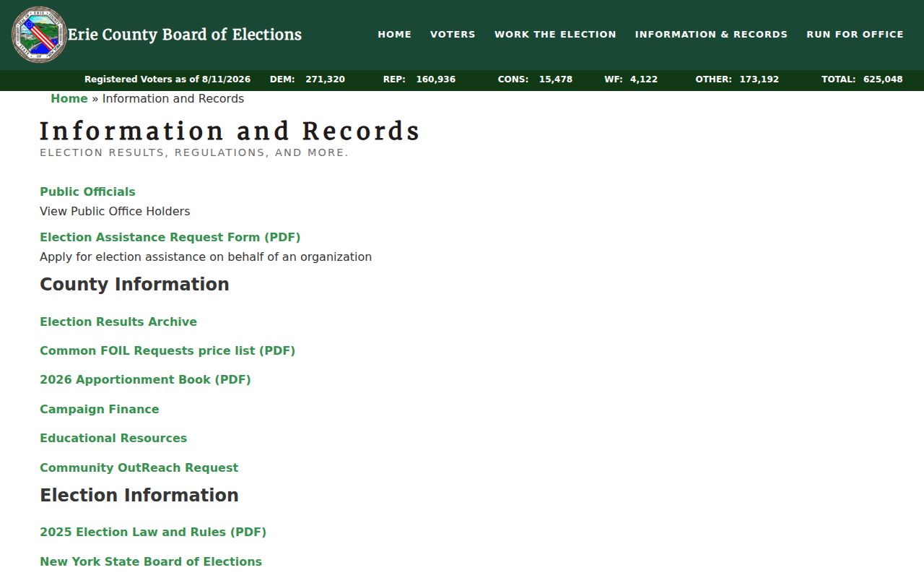Select the OTHER 173,192 voter count

[x=737, y=79]
